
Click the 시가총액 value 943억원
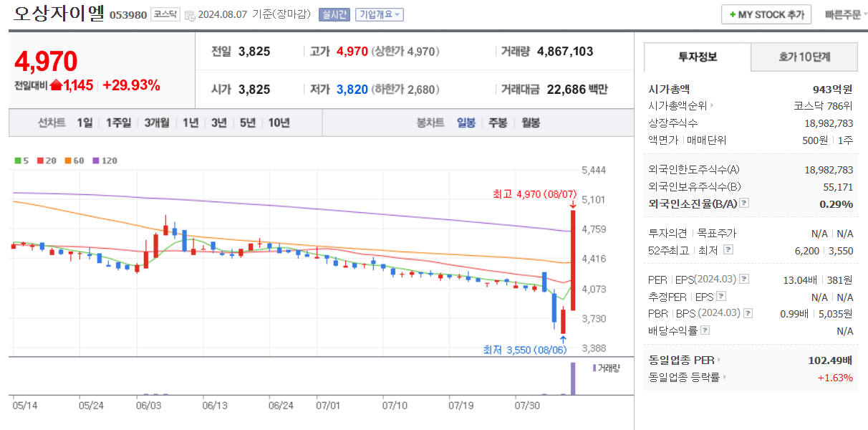pos(833,89)
